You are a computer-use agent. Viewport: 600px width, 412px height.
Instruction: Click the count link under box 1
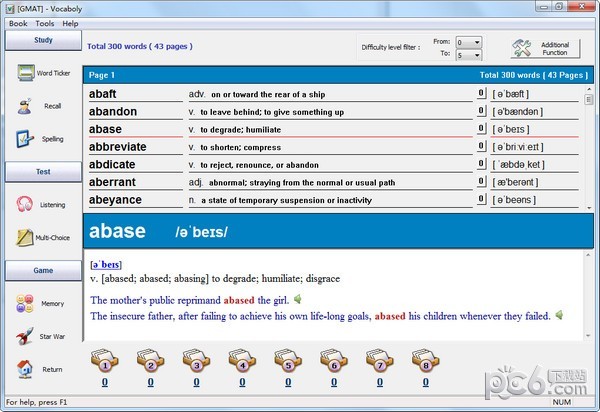click(x=104, y=382)
